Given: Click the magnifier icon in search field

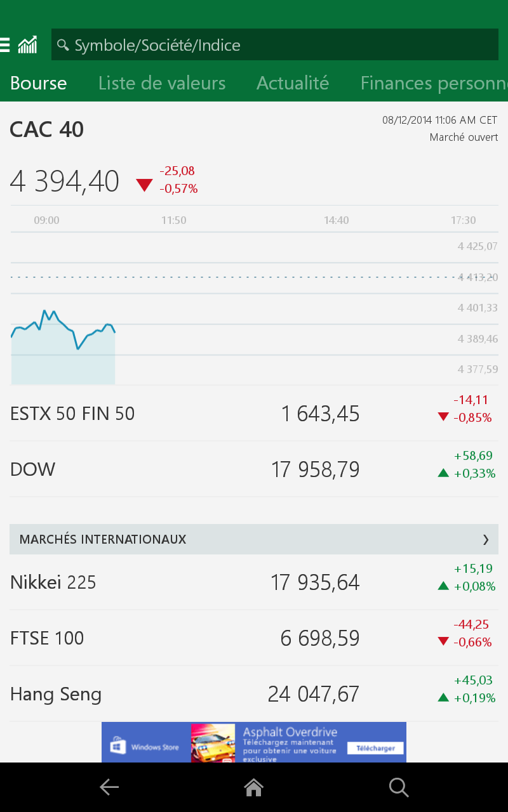Looking at the screenshot, I should (x=63, y=45).
